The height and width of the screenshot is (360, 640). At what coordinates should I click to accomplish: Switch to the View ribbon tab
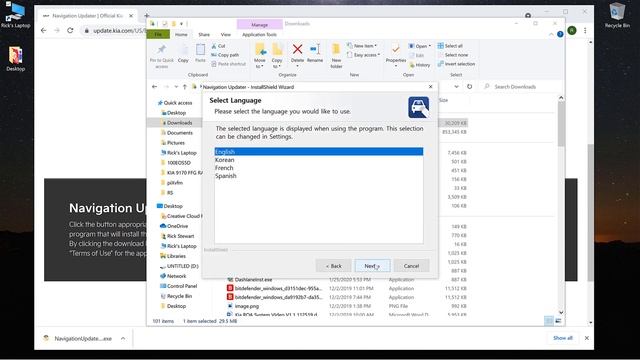point(226,35)
